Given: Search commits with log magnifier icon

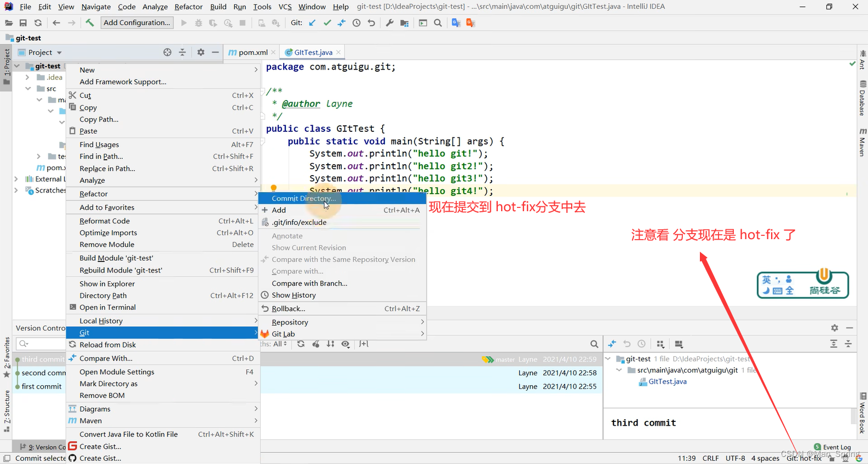Looking at the screenshot, I should click(594, 344).
